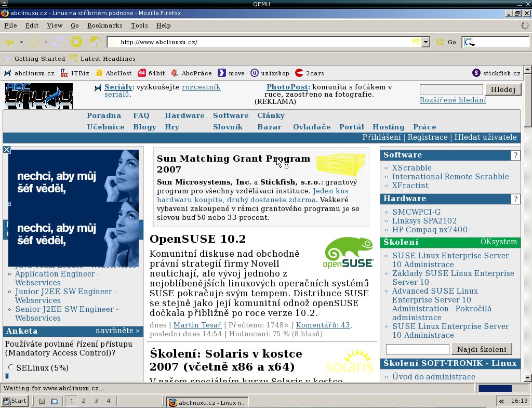Image resolution: width=532 pixels, height=408 pixels.
Task: Open the Go menu
Action: [75, 25]
